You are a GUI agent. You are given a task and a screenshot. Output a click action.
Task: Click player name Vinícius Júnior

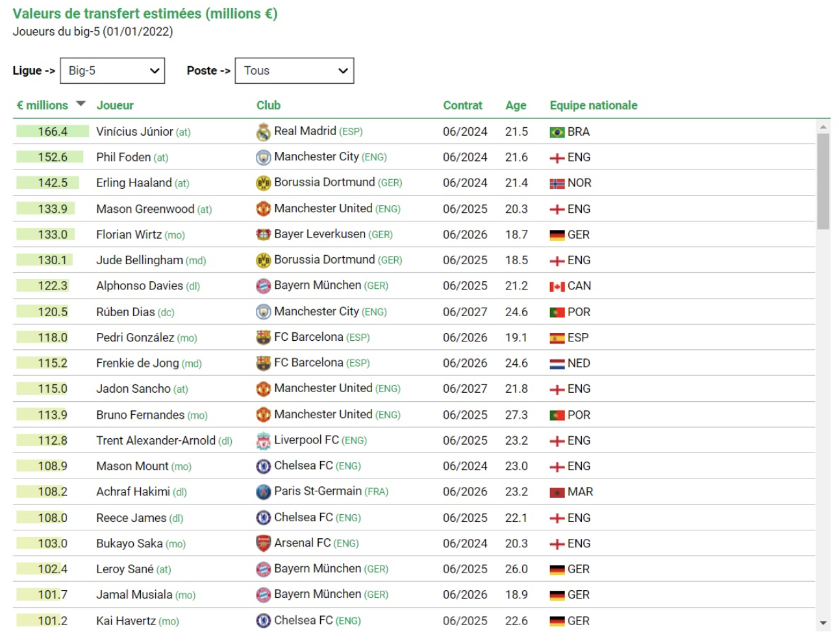[x=134, y=132]
